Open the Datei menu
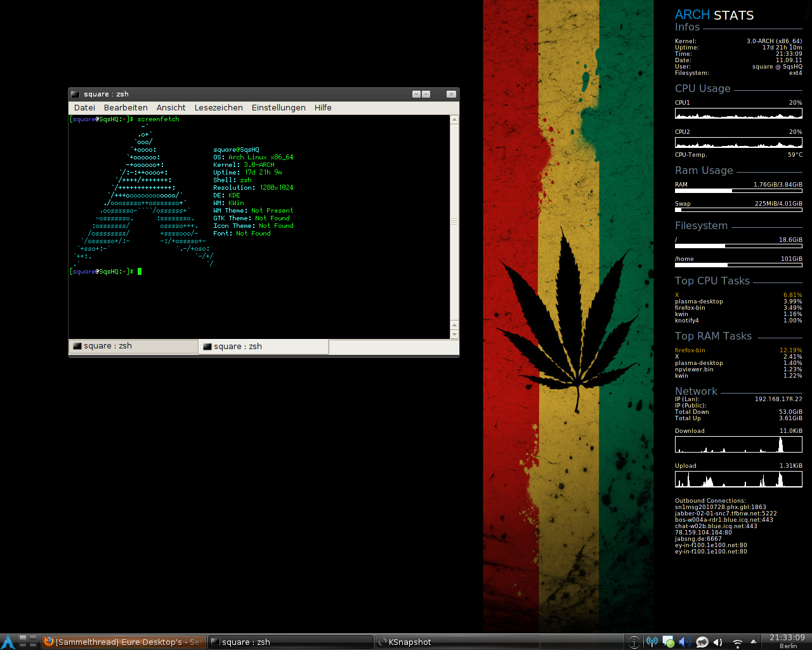The image size is (812, 650). [84, 108]
